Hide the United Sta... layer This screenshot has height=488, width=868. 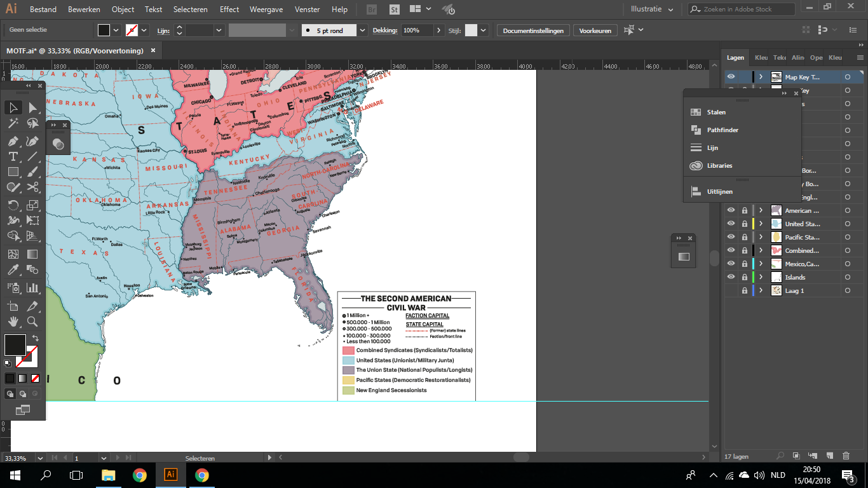(x=731, y=224)
